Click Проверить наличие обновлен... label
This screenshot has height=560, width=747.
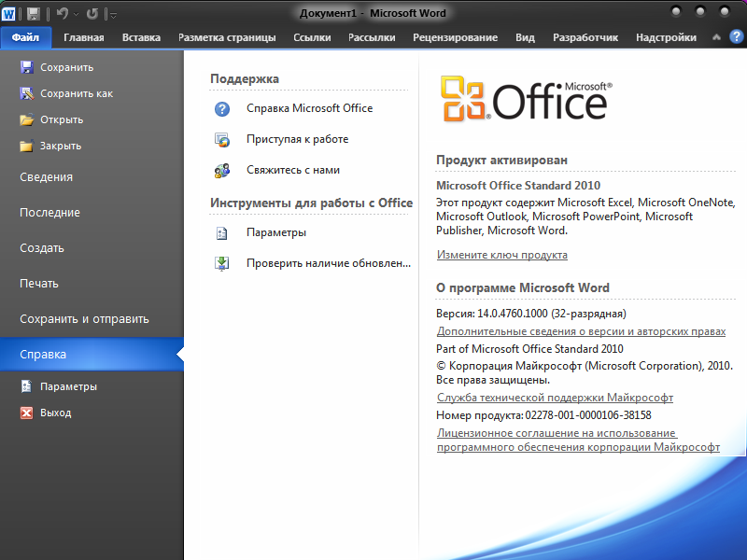click(329, 263)
